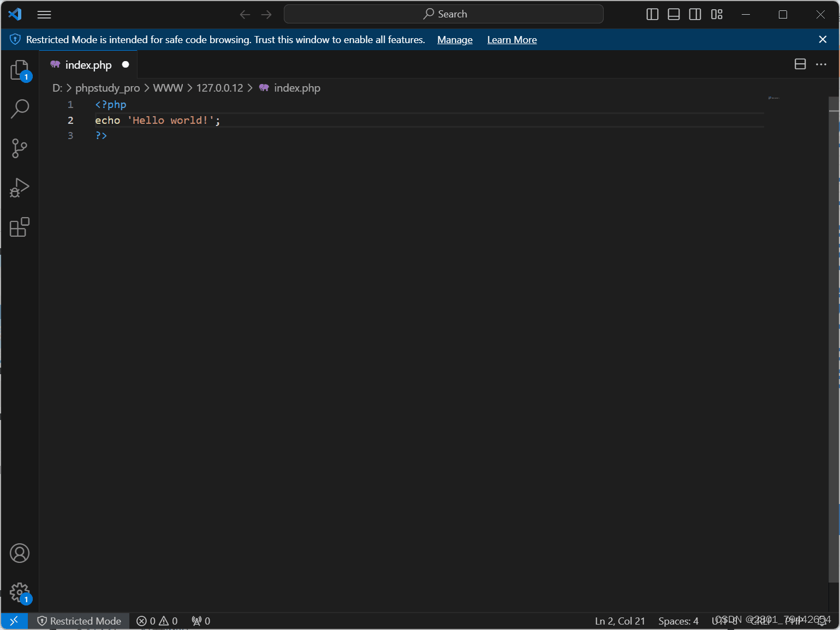Split the editor with the split icon
840x630 pixels.
pos(800,64)
